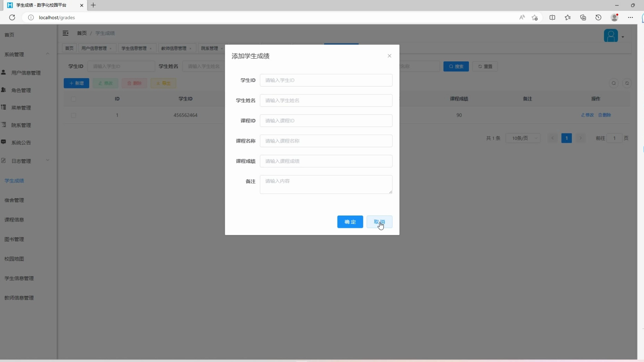Toggle sidebar collapse hamburger icon

tap(65, 33)
